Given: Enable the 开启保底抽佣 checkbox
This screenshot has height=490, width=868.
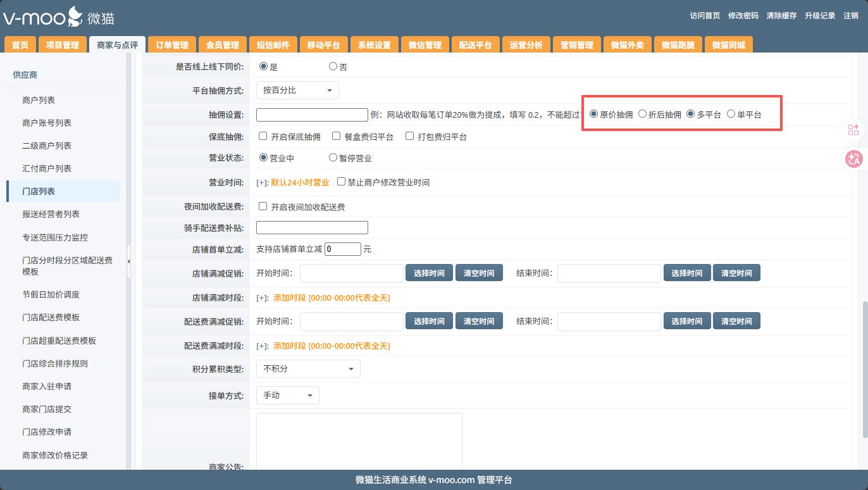Looking at the screenshot, I should [263, 136].
